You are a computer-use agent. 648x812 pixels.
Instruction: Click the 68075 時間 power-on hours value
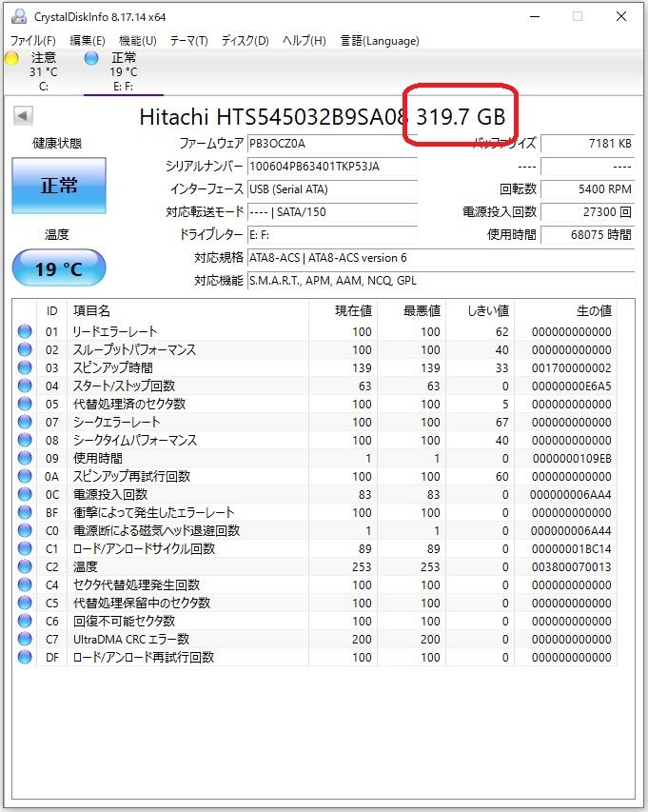click(x=587, y=234)
